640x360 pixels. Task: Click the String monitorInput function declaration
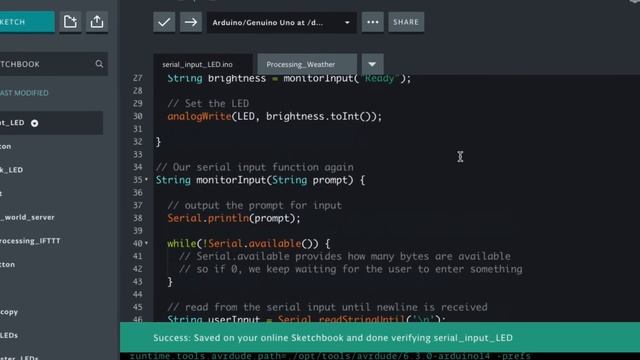click(x=260, y=180)
